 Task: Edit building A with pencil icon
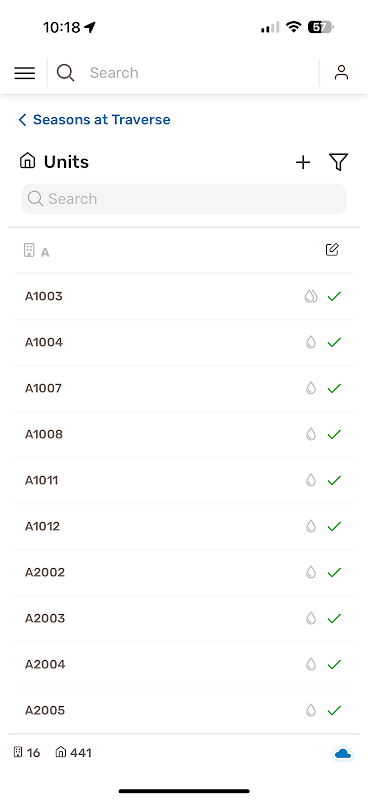coord(332,249)
